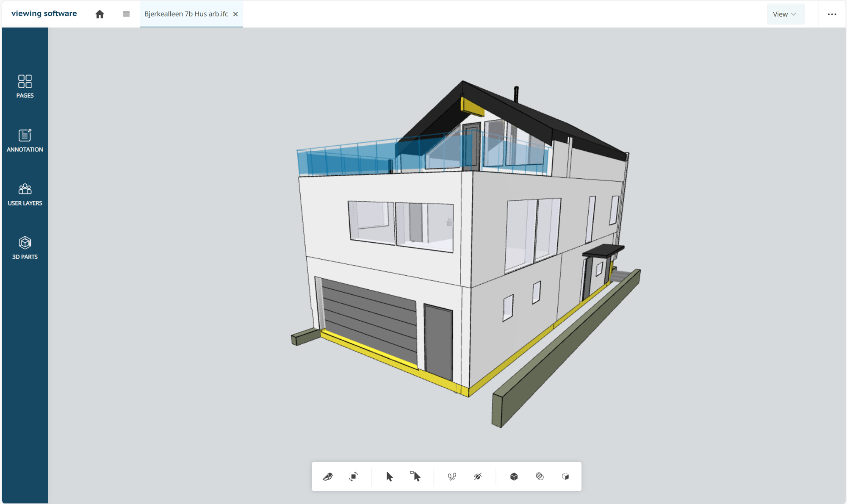
Task: Enable walk mode footsteps icon
Action: pyautogui.click(x=452, y=476)
